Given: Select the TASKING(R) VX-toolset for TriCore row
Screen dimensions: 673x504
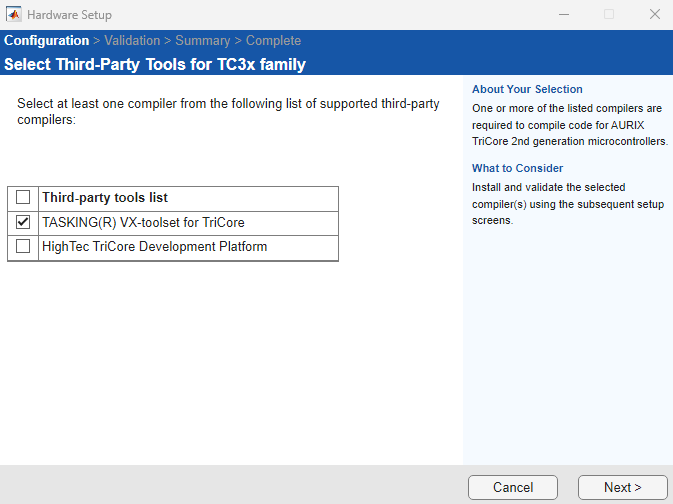Looking at the screenshot, I should point(143,223).
